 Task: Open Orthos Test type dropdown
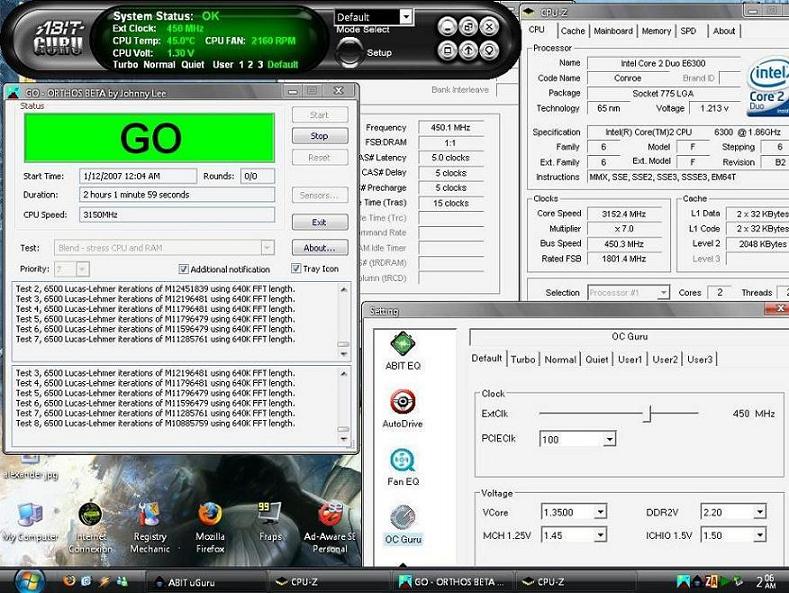267,248
